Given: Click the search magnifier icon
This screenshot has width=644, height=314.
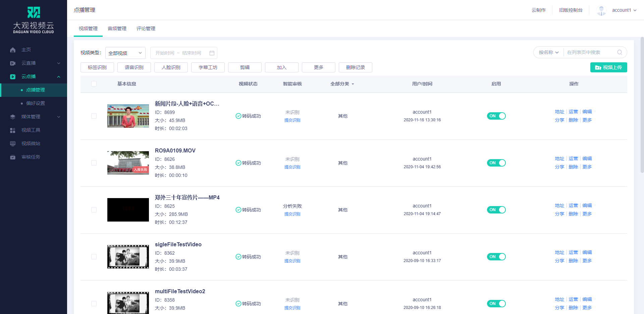Looking at the screenshot, I should tap(620, 52).
